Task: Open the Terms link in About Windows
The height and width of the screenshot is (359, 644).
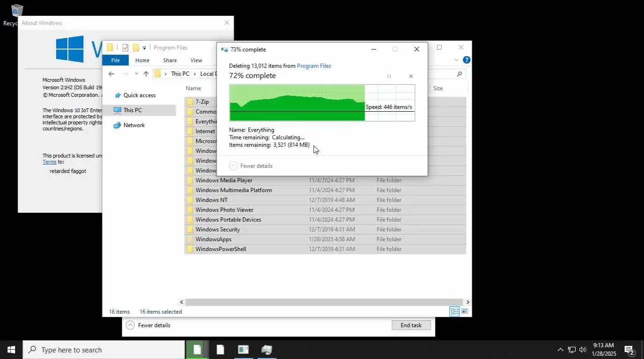Action: (50, 162)
